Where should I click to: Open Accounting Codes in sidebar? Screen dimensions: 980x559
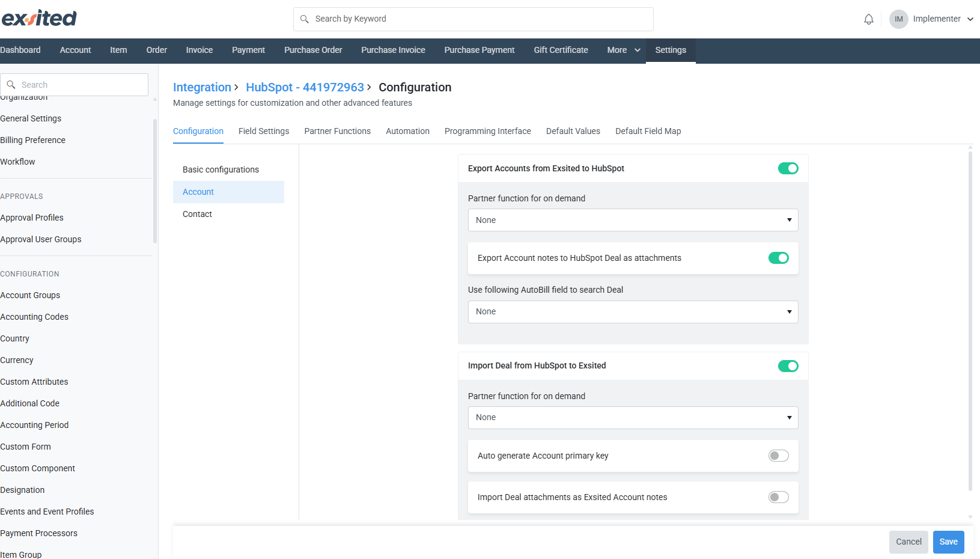point(34,317)
